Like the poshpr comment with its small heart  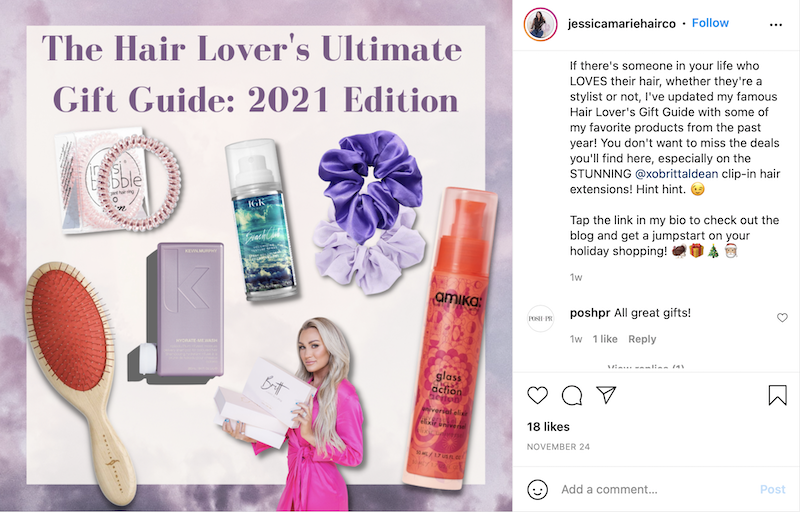point(782,318)
